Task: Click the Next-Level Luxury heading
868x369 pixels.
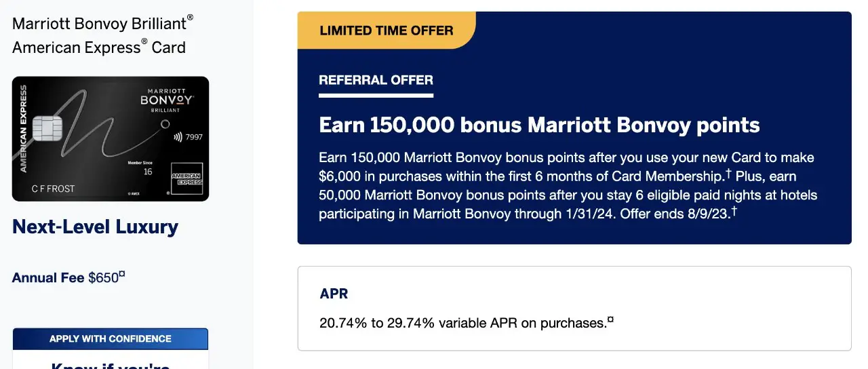Action: (95, 227)
